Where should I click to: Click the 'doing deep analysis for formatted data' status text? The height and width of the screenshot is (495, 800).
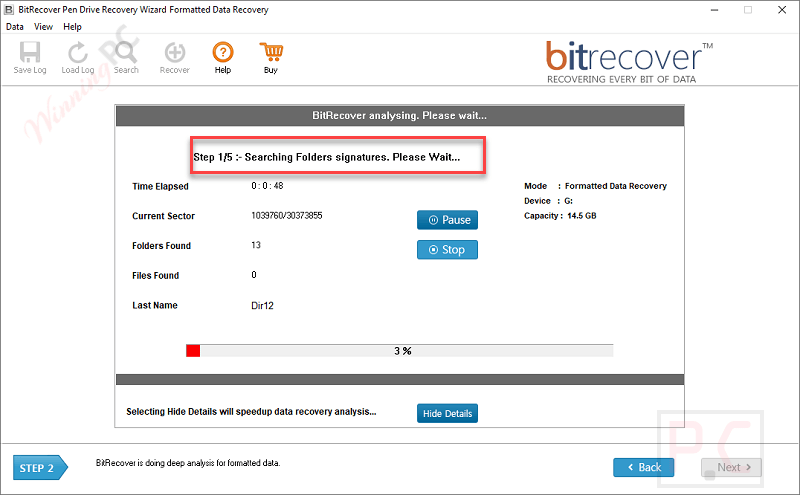click(188, 463)
